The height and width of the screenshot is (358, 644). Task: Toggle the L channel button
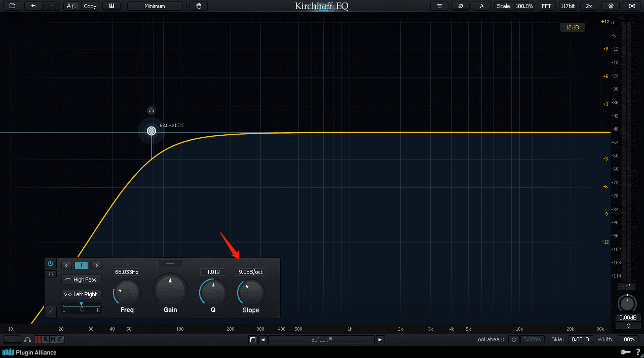tap(38, 339)
